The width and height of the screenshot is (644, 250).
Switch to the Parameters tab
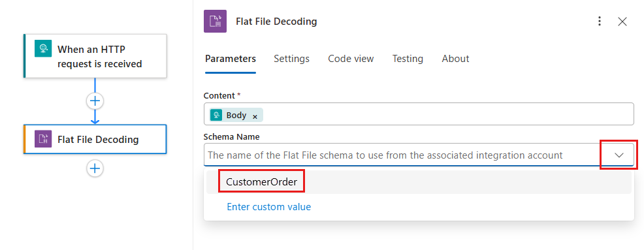click(x=231, y=59)
